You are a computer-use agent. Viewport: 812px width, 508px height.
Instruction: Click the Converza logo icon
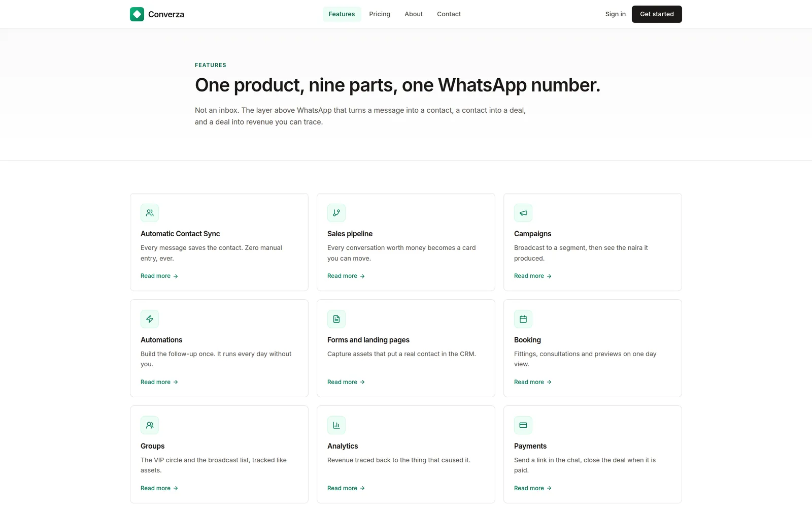[137, 14]
